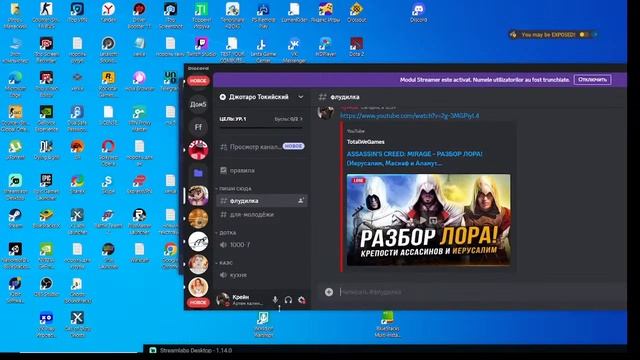Open the server folder icon in Discord sidebar

pyautogui.click(x=198, y=173)
